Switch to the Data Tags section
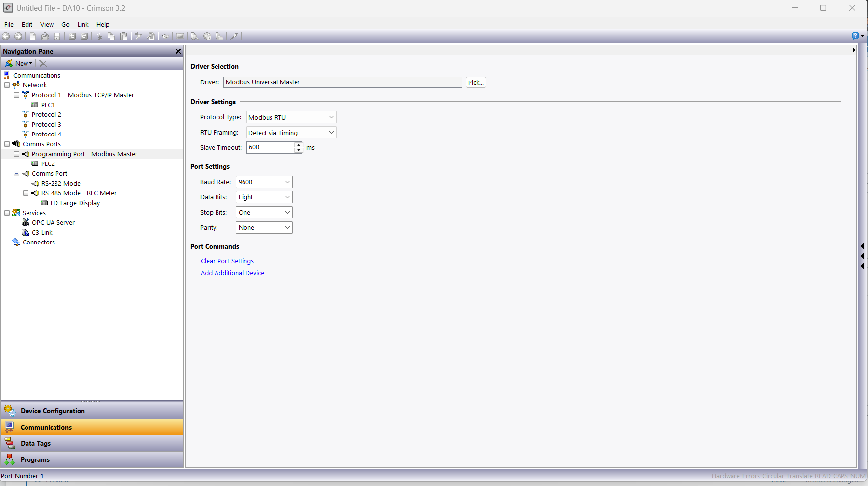868x486 pixels. [35, 443]
